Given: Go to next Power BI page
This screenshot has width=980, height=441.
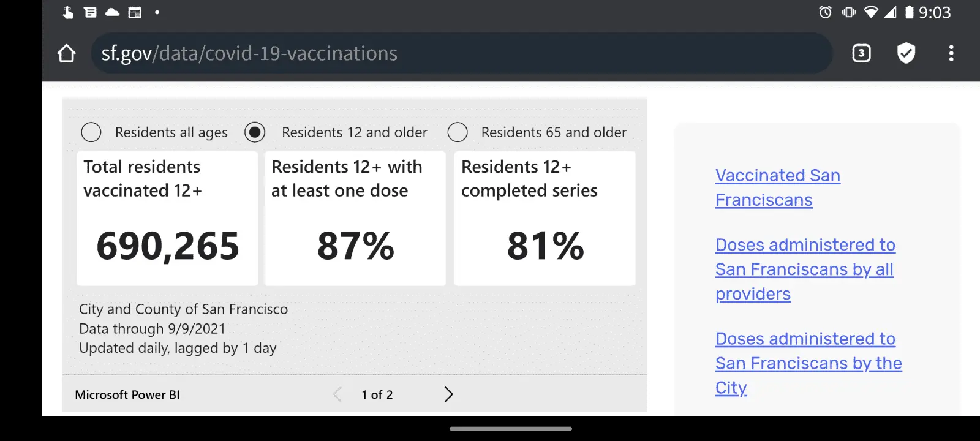Looking at the screenshot, I should coord(448,394).
